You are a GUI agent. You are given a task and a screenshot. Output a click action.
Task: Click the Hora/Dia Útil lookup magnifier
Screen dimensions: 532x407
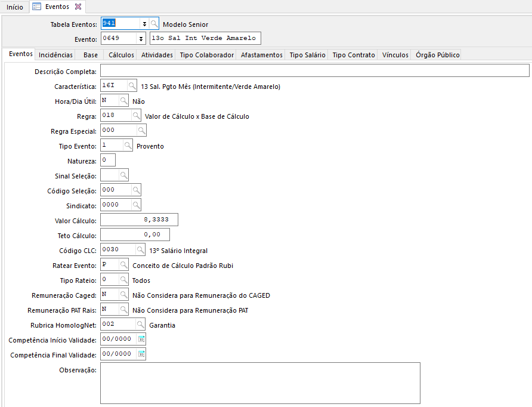point(124,101)
